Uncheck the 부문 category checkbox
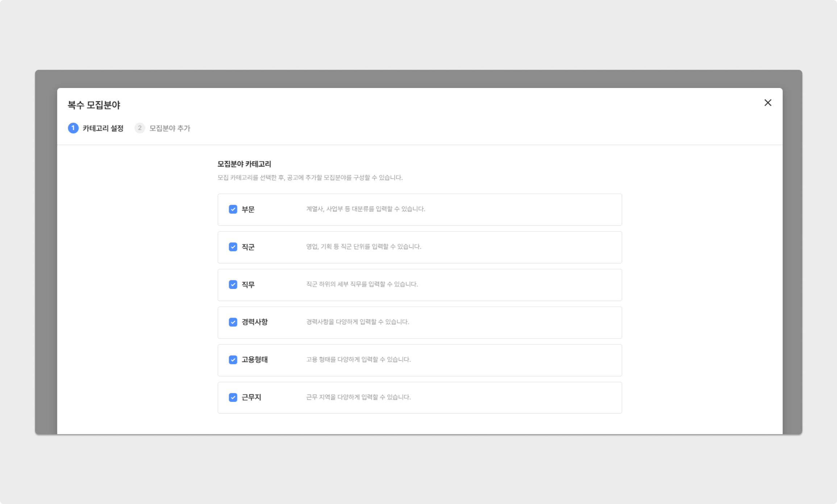Image resolution: width=837 pixels, height=504 pixels. pyautogui.click(x=233, y=209)
